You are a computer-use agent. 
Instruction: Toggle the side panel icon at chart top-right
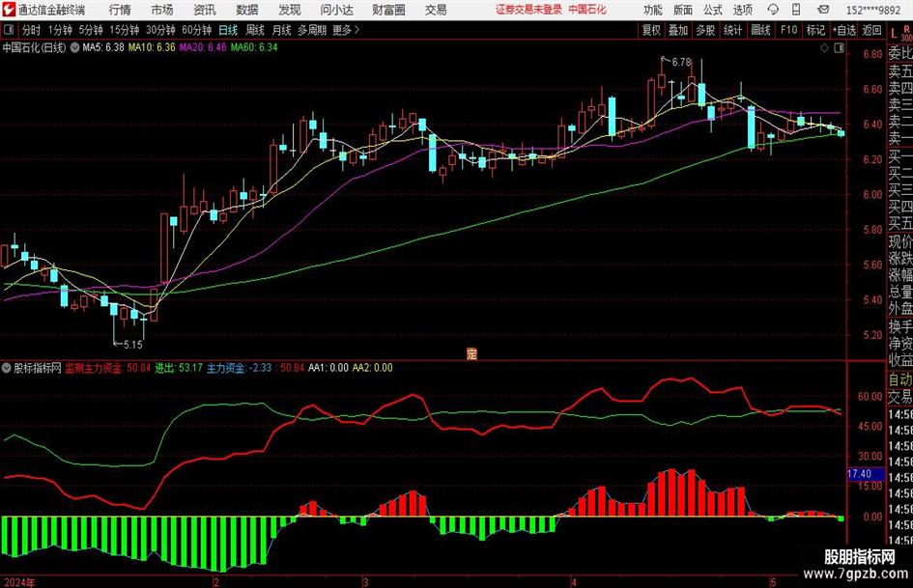(839, 48)
